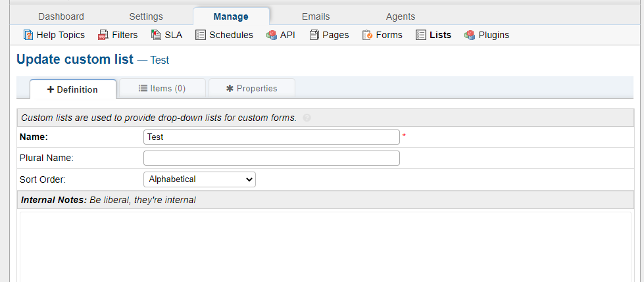Select the Definition tab

point(73,89)
